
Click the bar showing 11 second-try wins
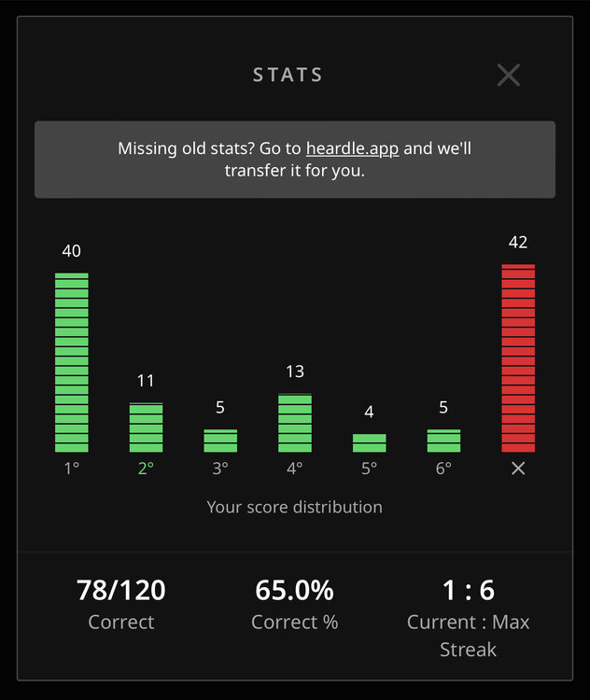(146, 427)
